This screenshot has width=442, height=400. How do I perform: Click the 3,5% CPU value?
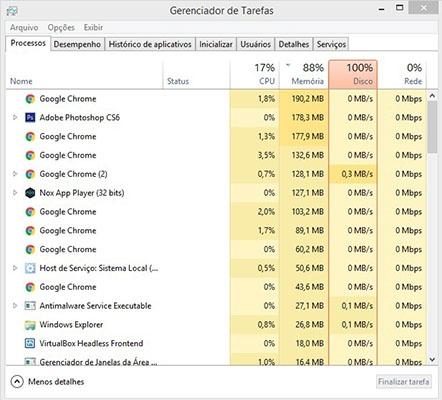[x=266, y=155]
